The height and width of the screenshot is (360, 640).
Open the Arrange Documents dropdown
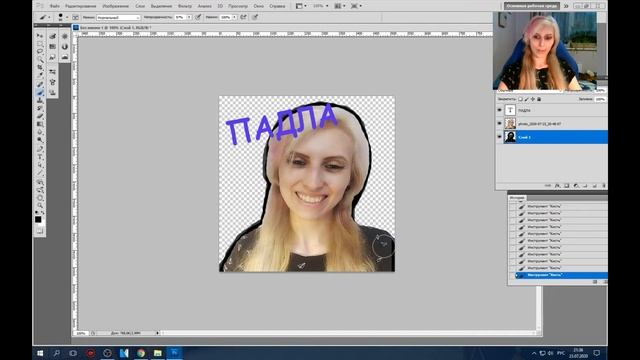point(340,6)
